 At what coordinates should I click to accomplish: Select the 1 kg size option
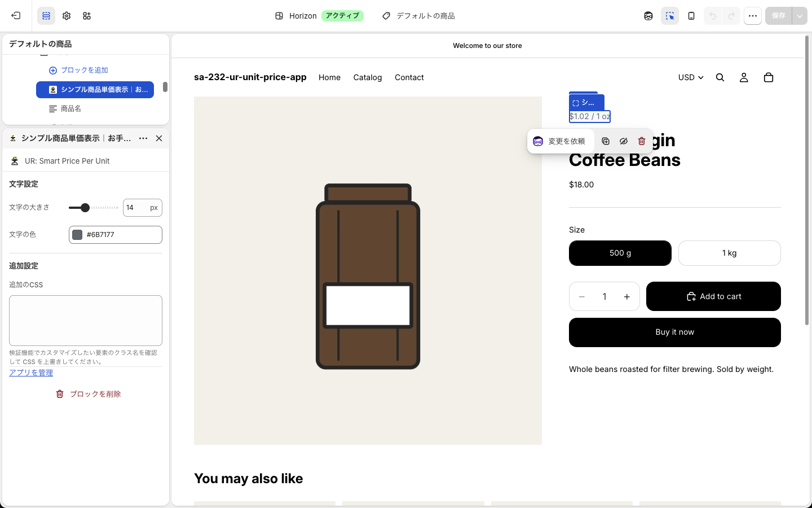pos(730,253)
